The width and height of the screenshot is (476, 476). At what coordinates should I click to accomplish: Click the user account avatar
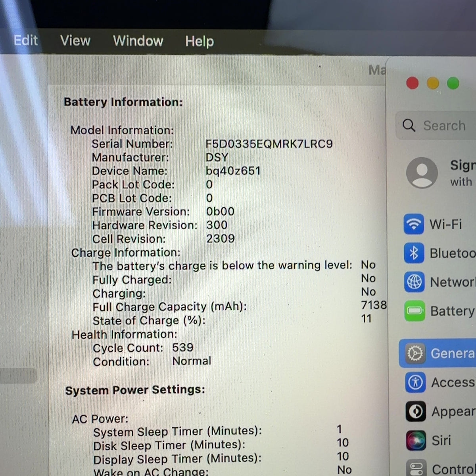coord(422,173)
